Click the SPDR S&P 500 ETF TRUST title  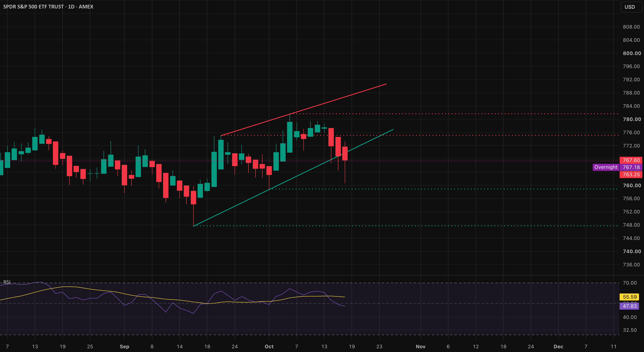click(x=34, y=7)
